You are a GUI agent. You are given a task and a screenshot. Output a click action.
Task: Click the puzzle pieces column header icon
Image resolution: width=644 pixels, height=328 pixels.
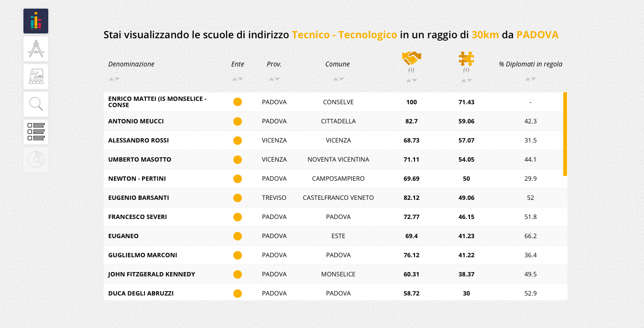point(466,58)
